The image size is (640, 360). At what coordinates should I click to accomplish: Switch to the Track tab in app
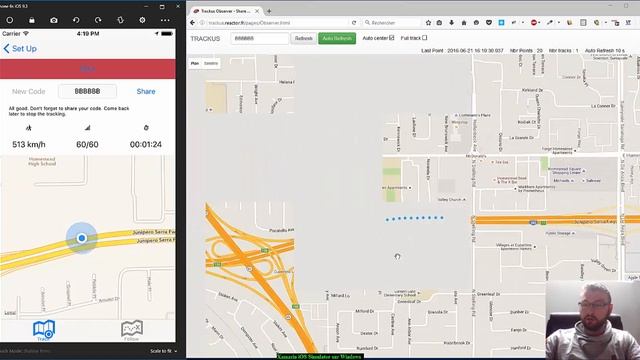point(44,330)
